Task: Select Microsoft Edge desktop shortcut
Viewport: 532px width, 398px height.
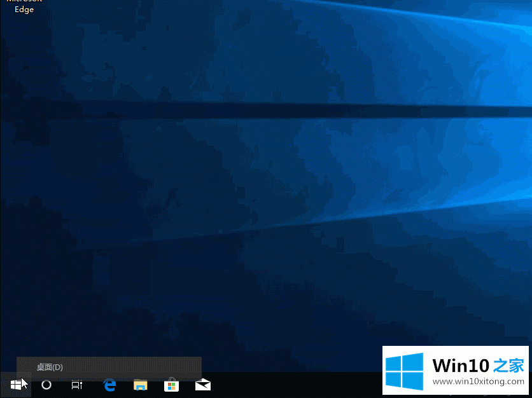Action: (x=24, y=6)
